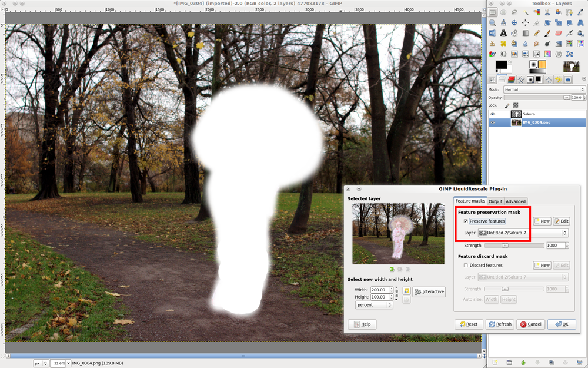Viewport: 588px width, 368px height.
Task: Select the Rectangle Select tool
Action: 493,12
